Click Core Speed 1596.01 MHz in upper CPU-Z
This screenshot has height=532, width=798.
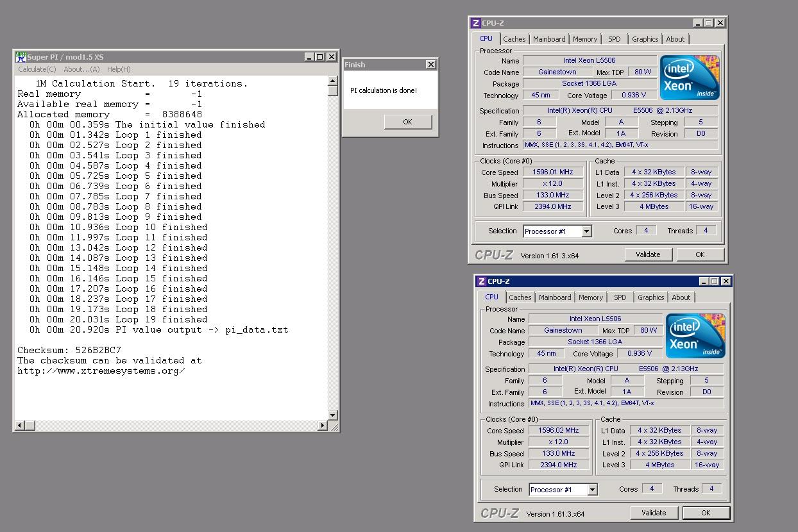pos(553,172)
